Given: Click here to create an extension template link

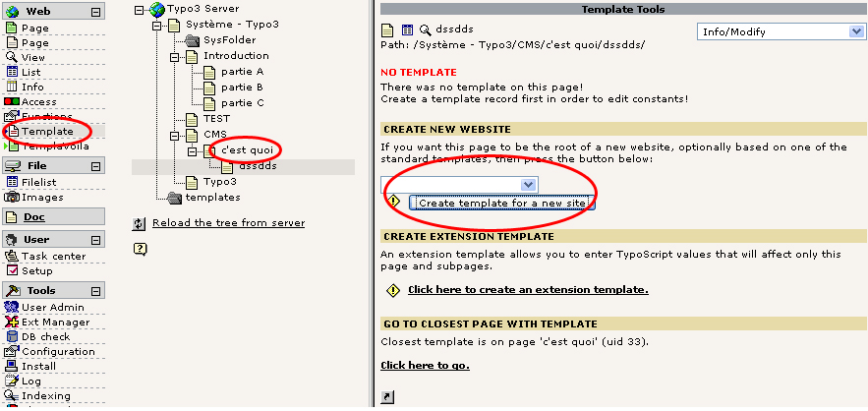Looking at the screenshot, I should [528, 290].
